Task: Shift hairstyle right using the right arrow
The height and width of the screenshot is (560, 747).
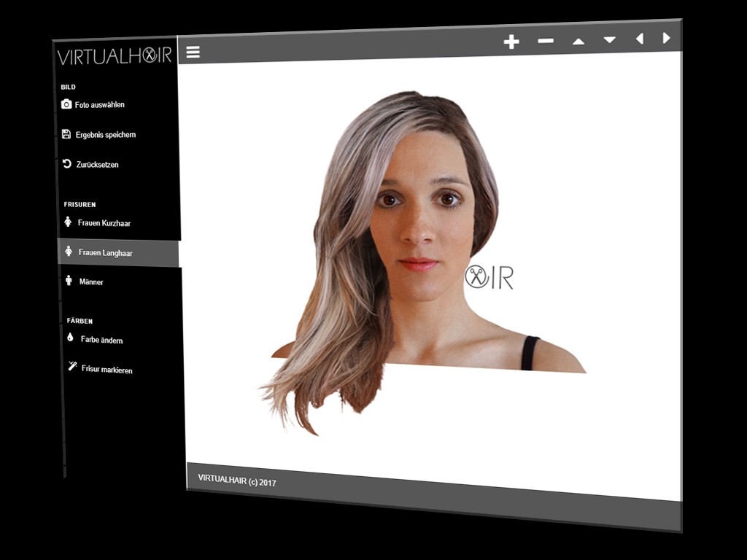Action: click(x=666, y=38)
